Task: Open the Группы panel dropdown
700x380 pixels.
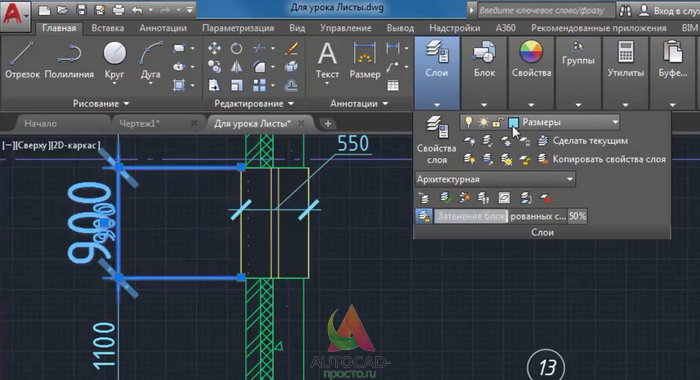Action: (x=578, y=104)
